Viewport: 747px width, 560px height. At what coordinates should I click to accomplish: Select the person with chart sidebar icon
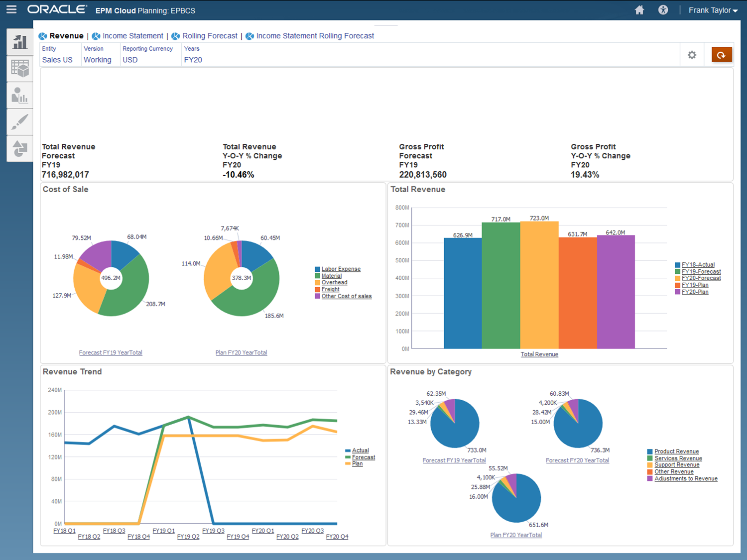[x=20, y=95]
